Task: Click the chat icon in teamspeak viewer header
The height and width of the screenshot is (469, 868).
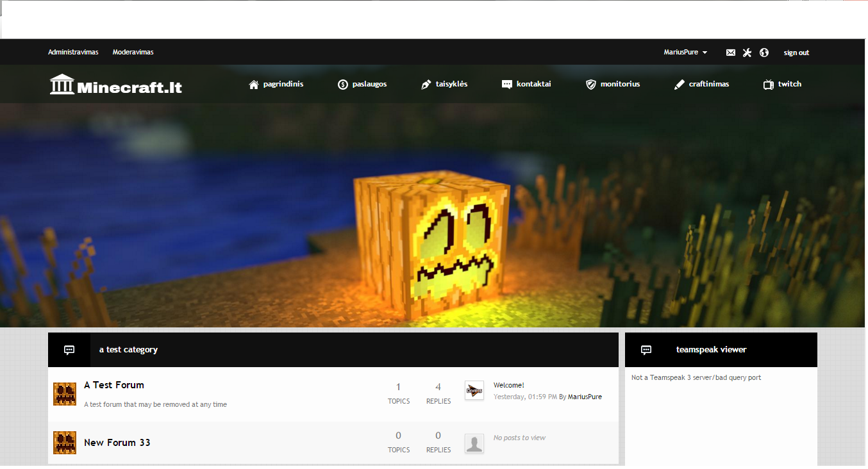Action: coord(646,350)
